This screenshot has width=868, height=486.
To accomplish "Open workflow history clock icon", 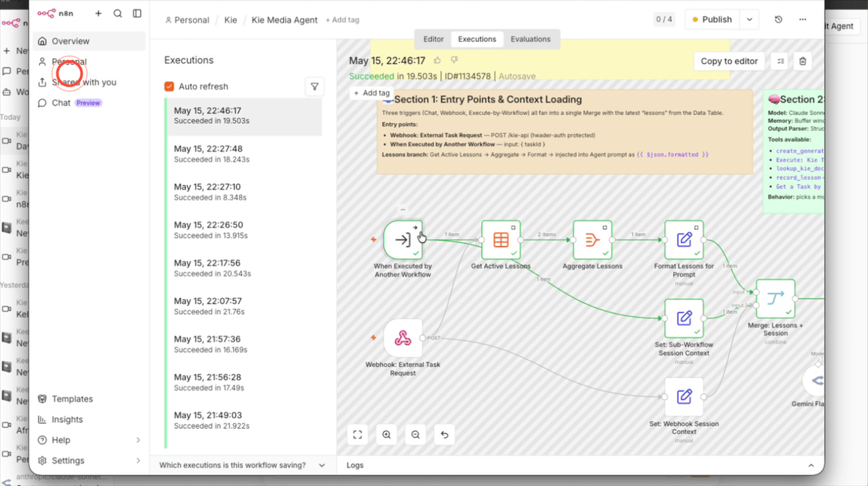I will coord(778,20).
